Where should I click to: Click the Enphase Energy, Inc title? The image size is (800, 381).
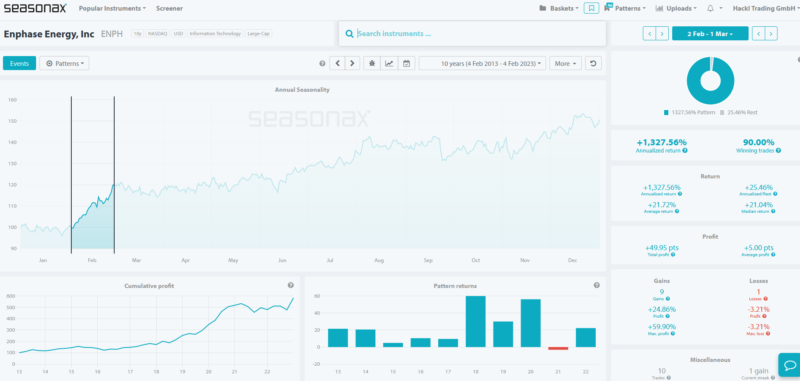pos(49,34)
